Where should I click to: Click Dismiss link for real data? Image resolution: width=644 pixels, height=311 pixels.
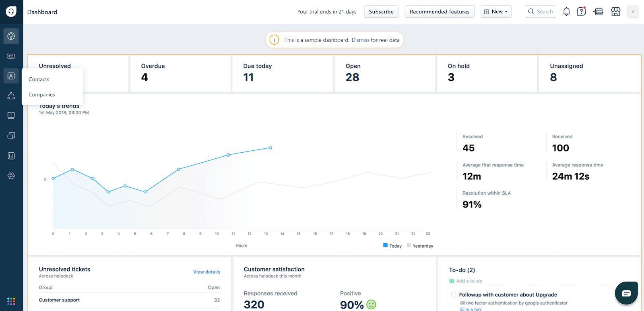click(360, 40)
